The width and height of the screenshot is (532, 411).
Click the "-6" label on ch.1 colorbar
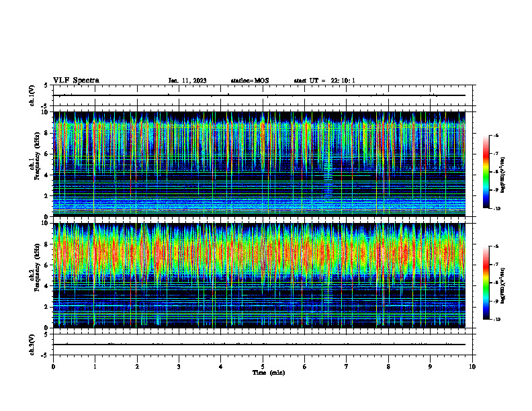click(496, 136)
